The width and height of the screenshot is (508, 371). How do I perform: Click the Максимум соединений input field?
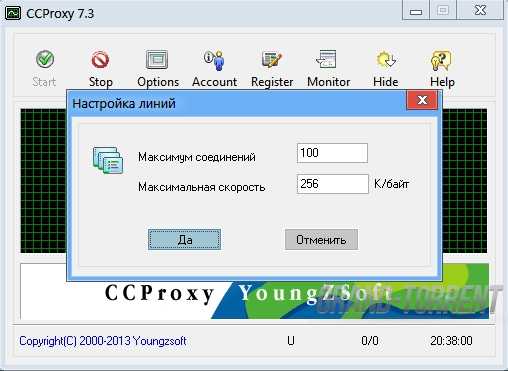[332, 153]
